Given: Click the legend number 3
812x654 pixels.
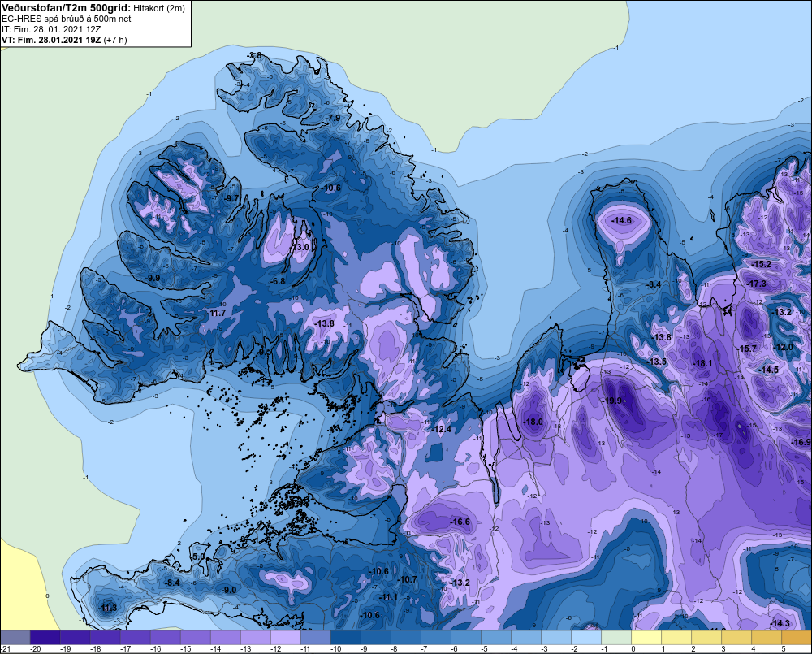Looking at the screenshot, I should 723,649.
